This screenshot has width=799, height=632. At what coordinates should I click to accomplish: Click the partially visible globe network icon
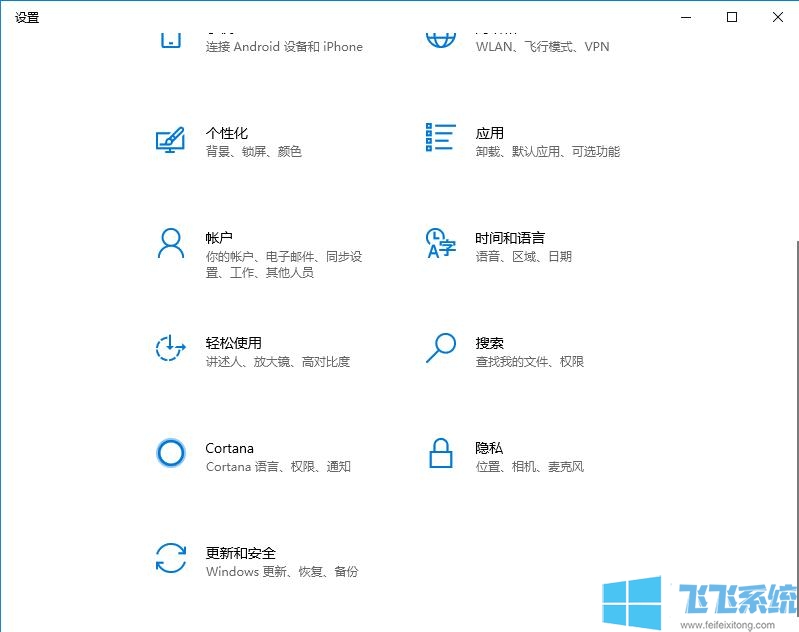[x=440, y=38]
